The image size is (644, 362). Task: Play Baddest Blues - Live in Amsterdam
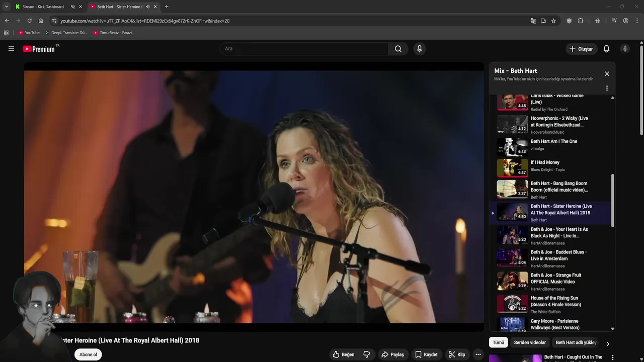point(551,258)
